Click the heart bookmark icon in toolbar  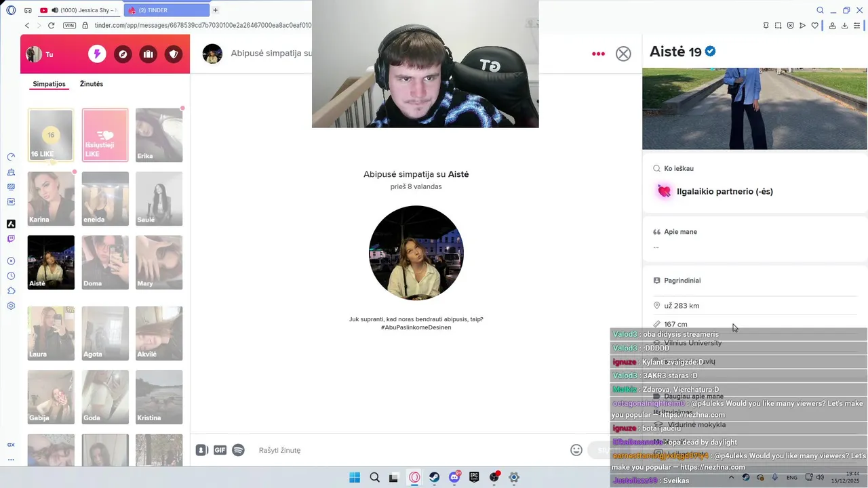tap(814, 26)
